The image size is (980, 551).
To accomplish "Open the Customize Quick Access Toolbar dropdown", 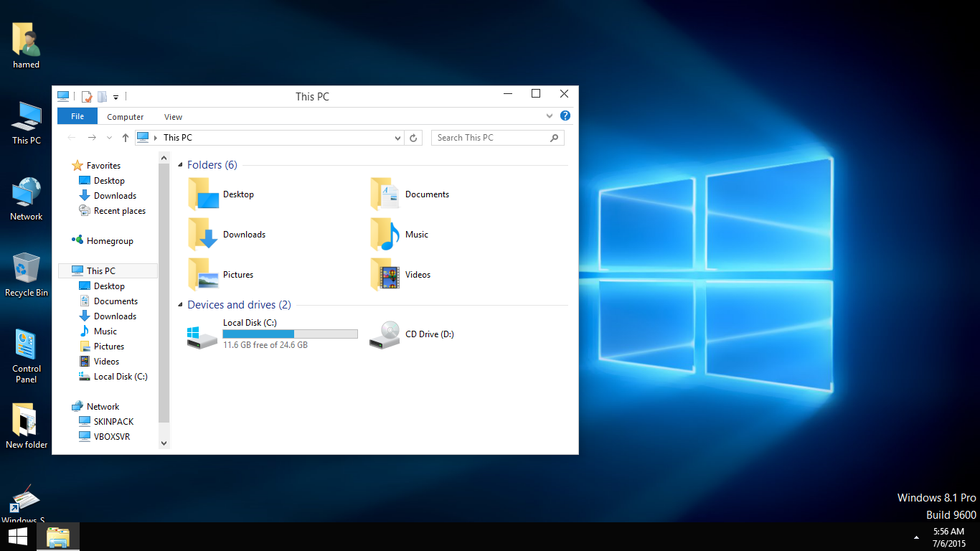I will click(116, 97).
